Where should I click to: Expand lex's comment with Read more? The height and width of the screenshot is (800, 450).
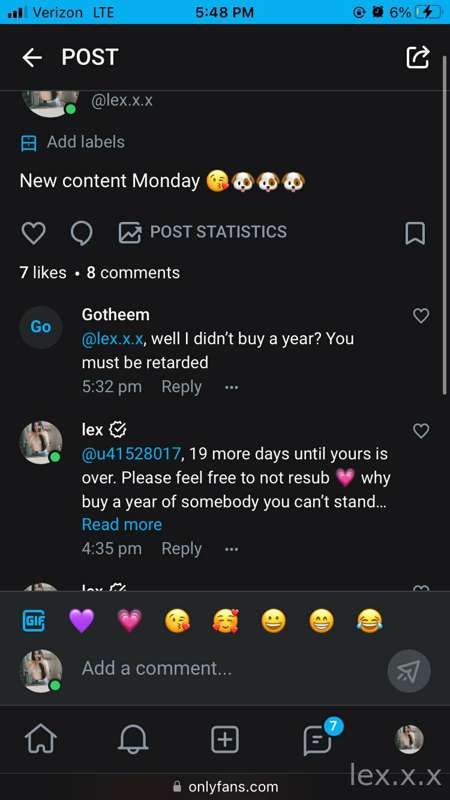coord(121,524)
